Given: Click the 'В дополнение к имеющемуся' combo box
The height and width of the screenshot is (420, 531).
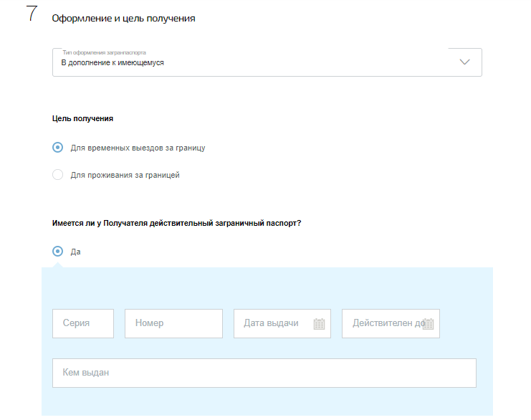Looking at the screenshot, I should click(267, 62).
